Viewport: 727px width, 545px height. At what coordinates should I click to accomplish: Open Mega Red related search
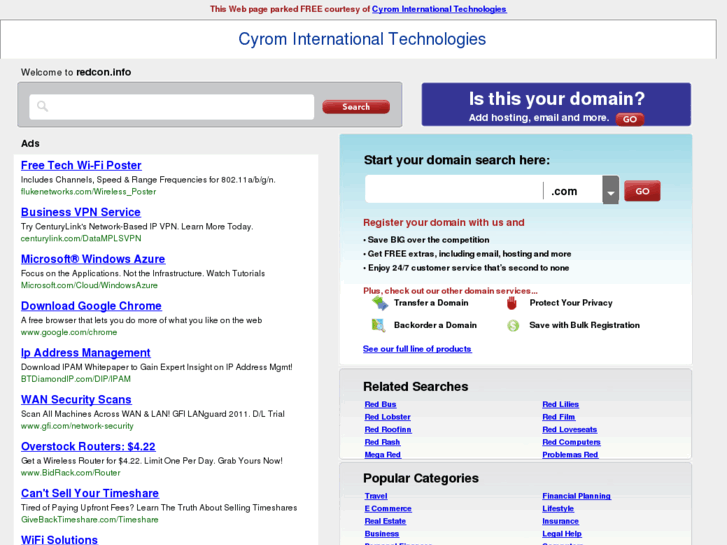(x=383, y=455)
